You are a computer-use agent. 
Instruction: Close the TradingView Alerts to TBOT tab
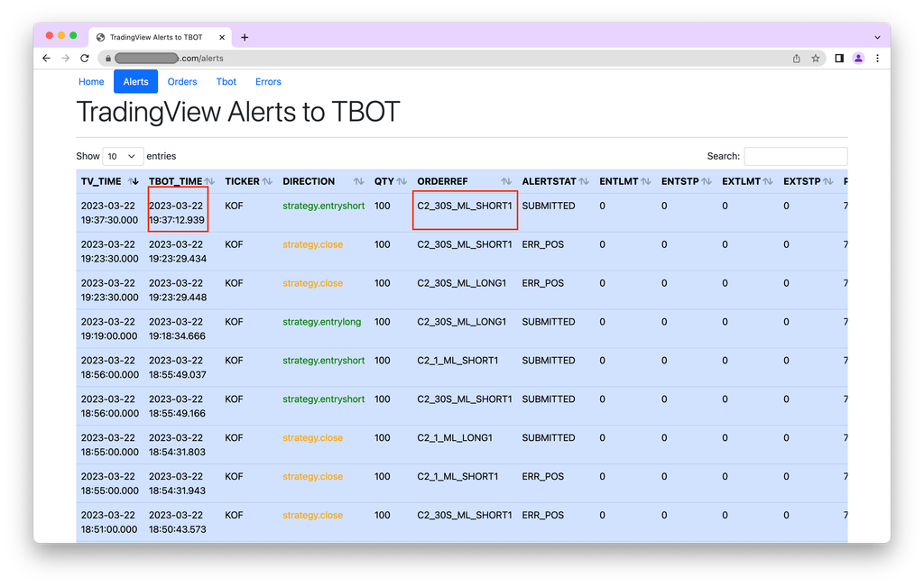pos(222,37)
